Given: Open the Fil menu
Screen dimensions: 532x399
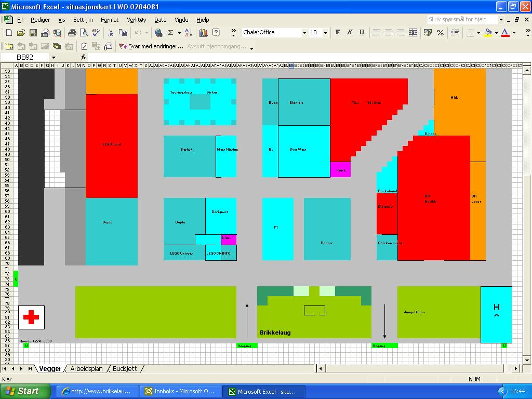Looking at the screenshot, I should click(x=20, y=20).
